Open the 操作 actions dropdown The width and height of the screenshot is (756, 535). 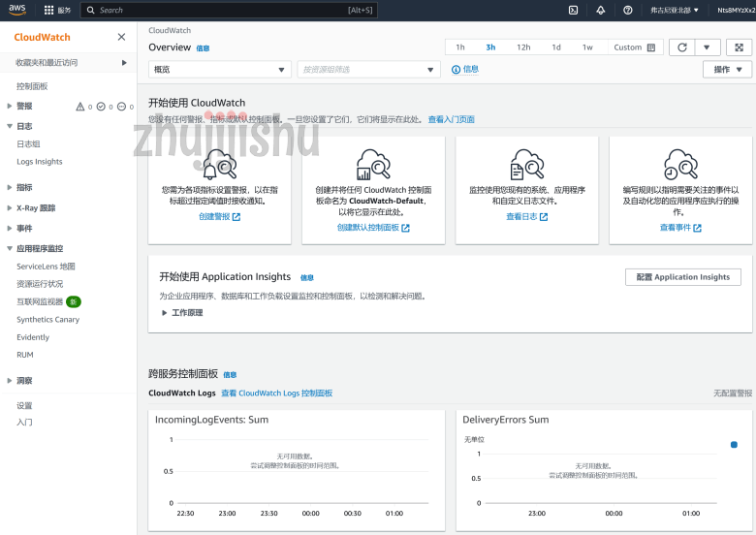click(727, 70)
